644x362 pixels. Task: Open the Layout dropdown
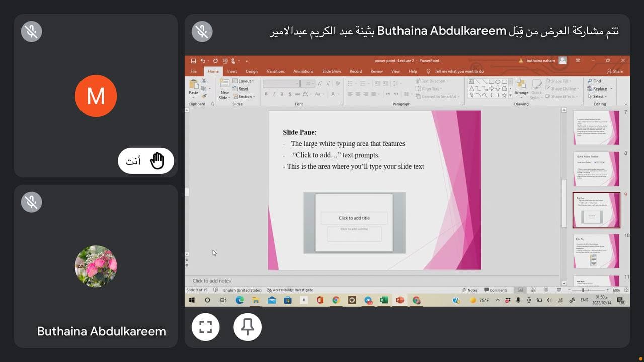tap(245, 81)
